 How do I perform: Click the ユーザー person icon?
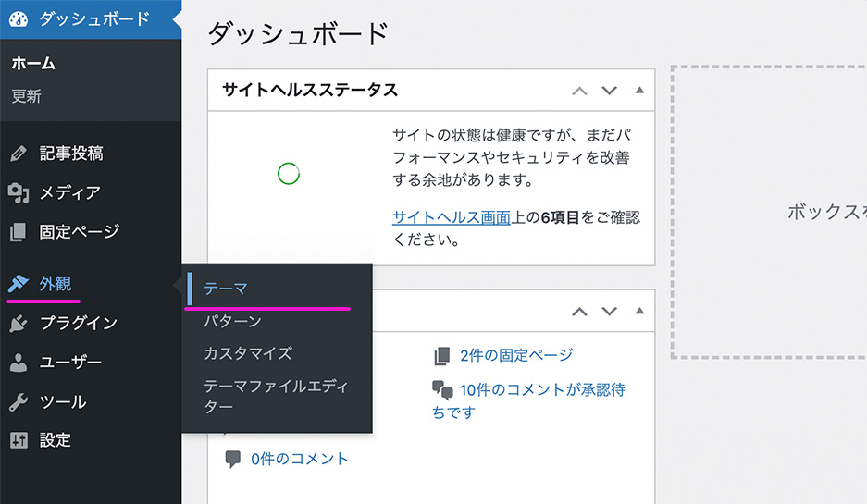tap(19, 363)
